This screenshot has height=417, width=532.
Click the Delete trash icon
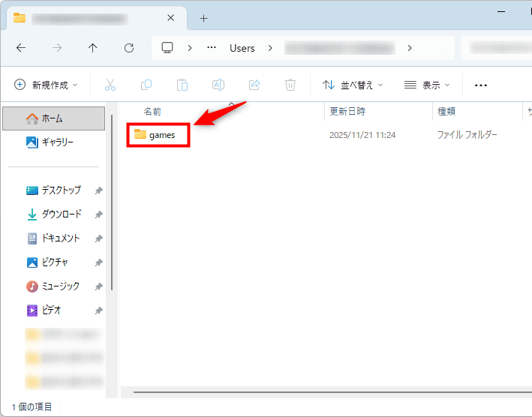290,85
